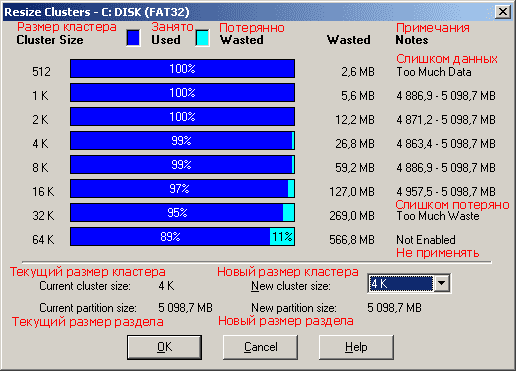Click the 2 K cluster size label
Screen dimensions: 516x371
coord(40,120)
